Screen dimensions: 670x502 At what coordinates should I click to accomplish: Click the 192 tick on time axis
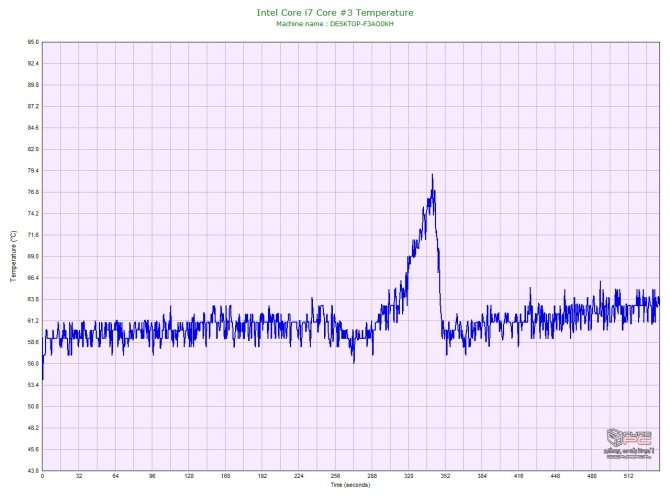click(262, 476)
